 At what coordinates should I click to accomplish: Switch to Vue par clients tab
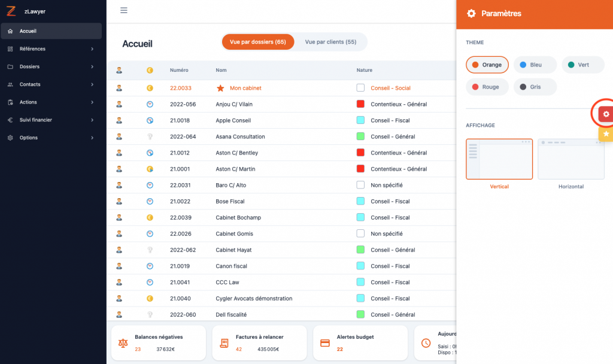(x=330, y=42)
